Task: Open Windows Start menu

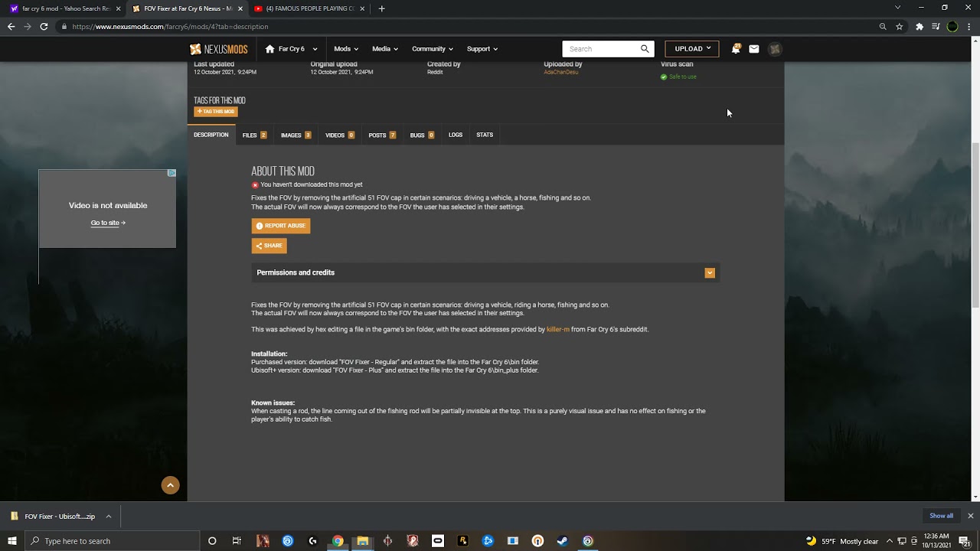Action: coord(12,541)
